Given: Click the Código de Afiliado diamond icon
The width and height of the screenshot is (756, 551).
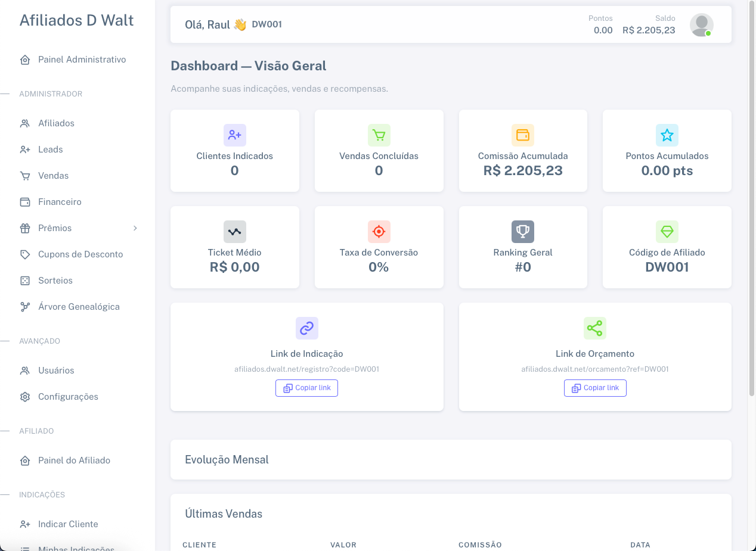Looking at the screenshot, I should [667, 232].
